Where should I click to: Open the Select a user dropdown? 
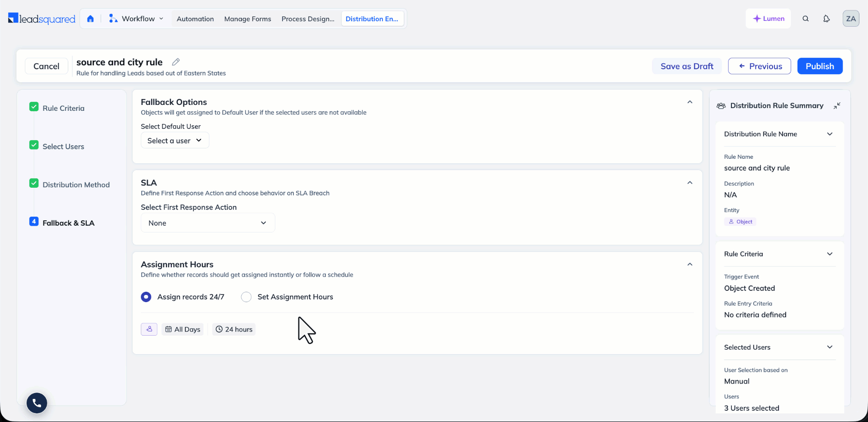pyautogui.click(x=175, y=140)
